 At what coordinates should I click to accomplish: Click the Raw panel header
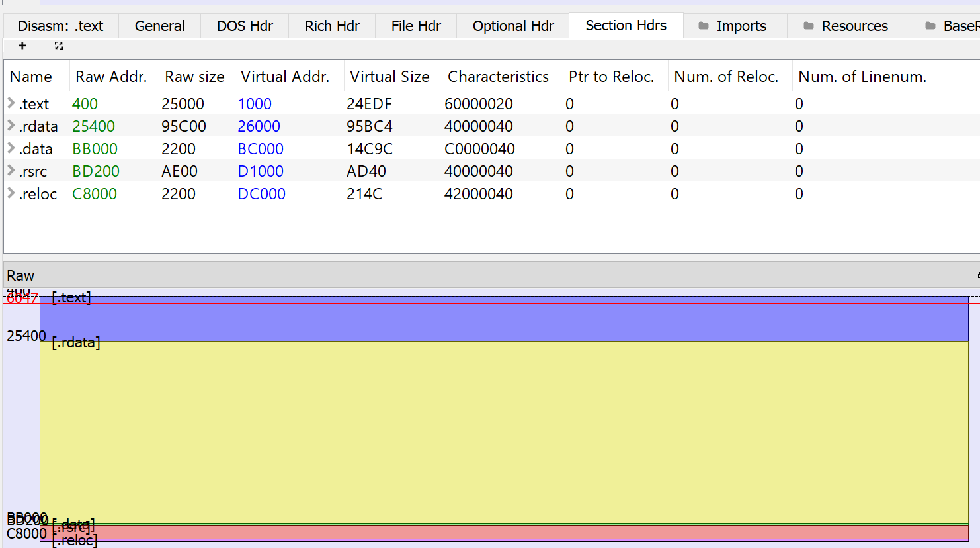(492, 275)
